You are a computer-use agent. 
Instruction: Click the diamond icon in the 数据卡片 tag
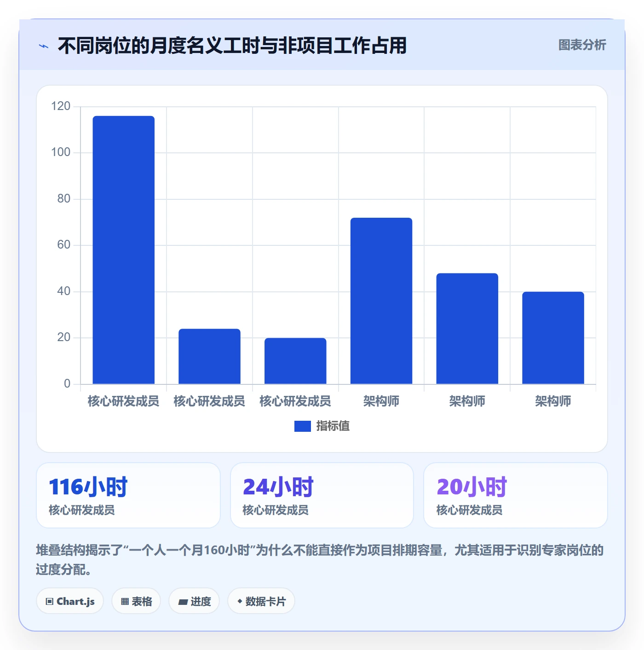240,601
